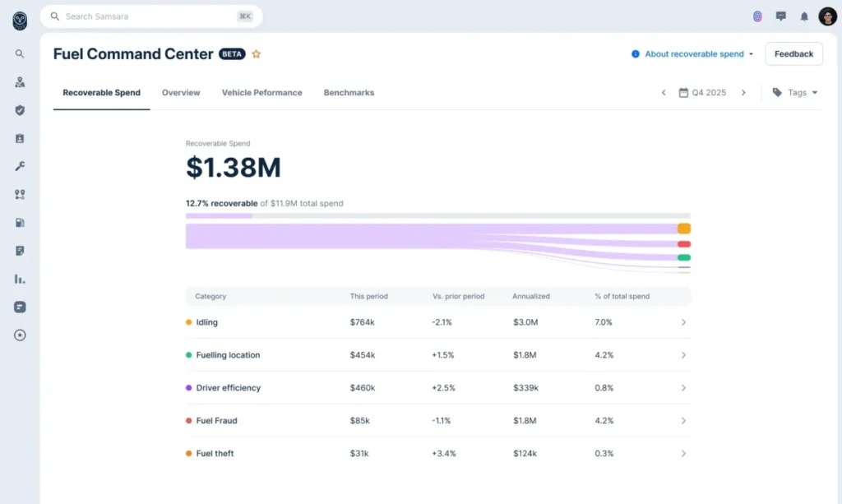Screen dimensions: 842x504
Task: Open the Tags dropdown
Action: (795, 92)
